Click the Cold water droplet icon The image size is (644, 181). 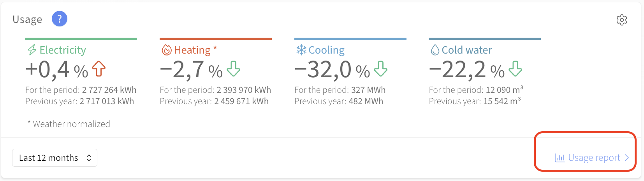point(435,50)
